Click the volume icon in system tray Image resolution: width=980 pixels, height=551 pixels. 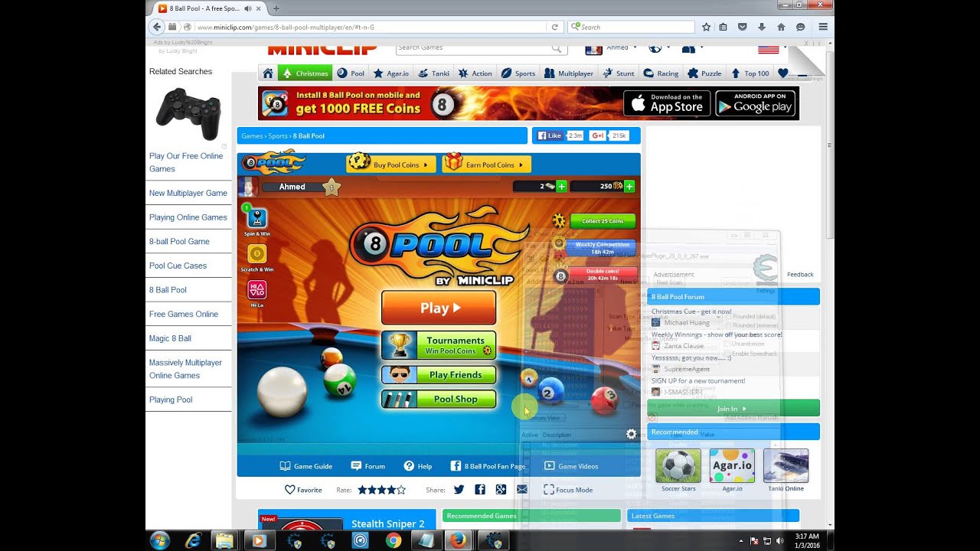[779, 541]
